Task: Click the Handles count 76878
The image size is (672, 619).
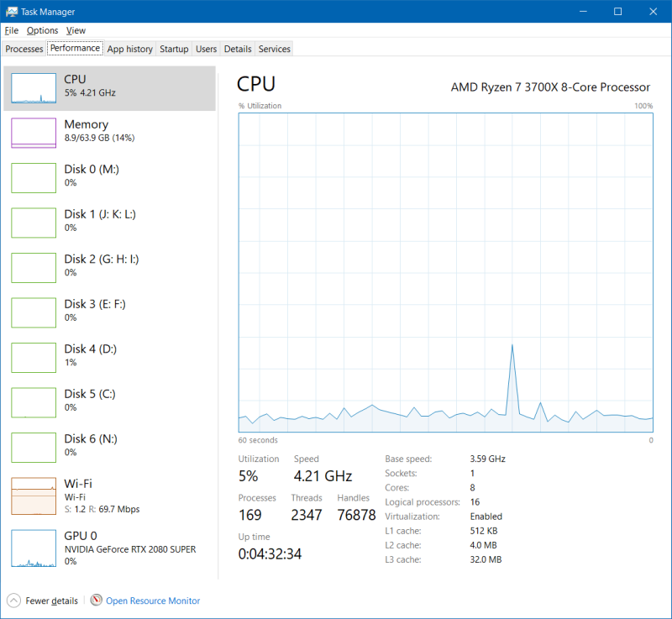Action: (356, 515)
